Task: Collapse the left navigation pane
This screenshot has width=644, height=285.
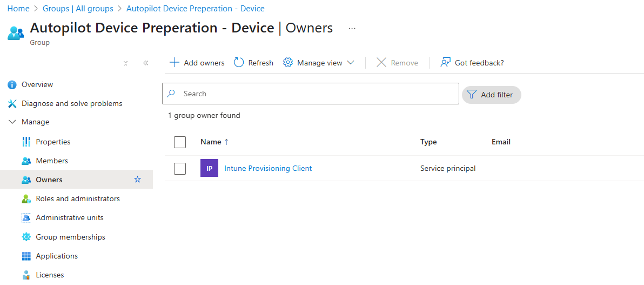Action: [145, 63]
